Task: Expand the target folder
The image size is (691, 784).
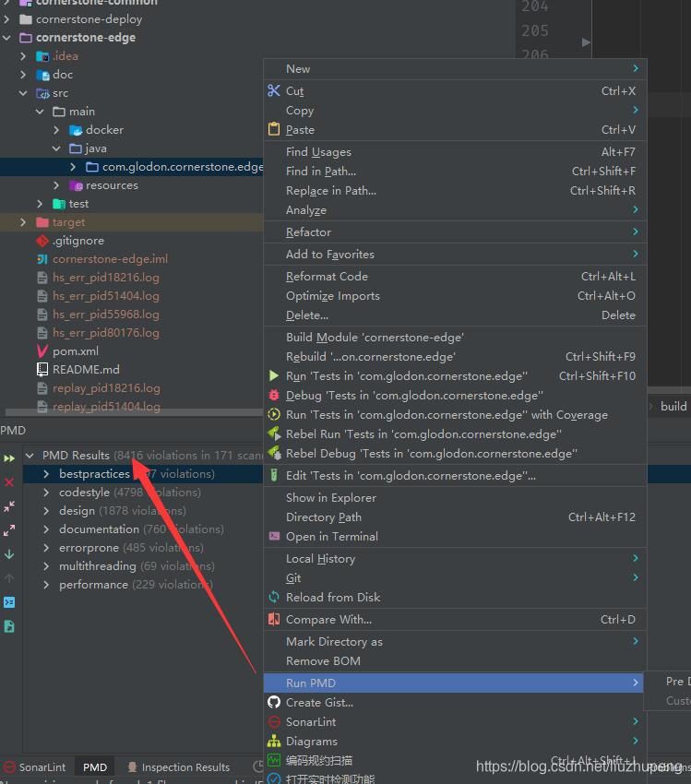Action: pyautogui.click(x=23, y=222)
